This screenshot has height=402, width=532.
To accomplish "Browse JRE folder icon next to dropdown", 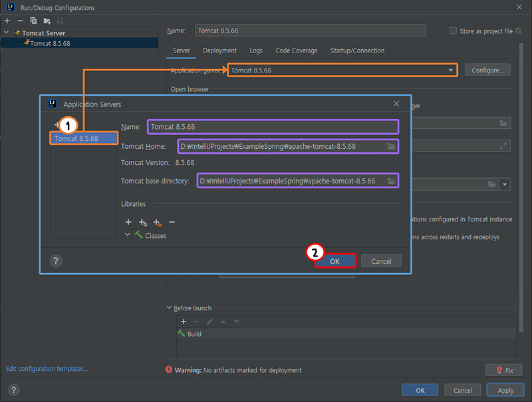I will click(491, 185).
